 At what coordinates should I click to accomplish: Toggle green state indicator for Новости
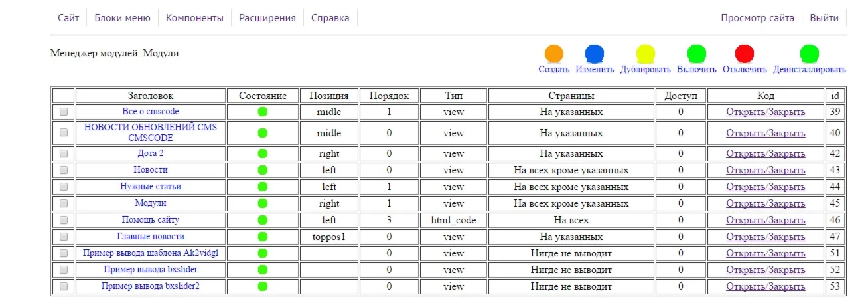tap(263, 170)
